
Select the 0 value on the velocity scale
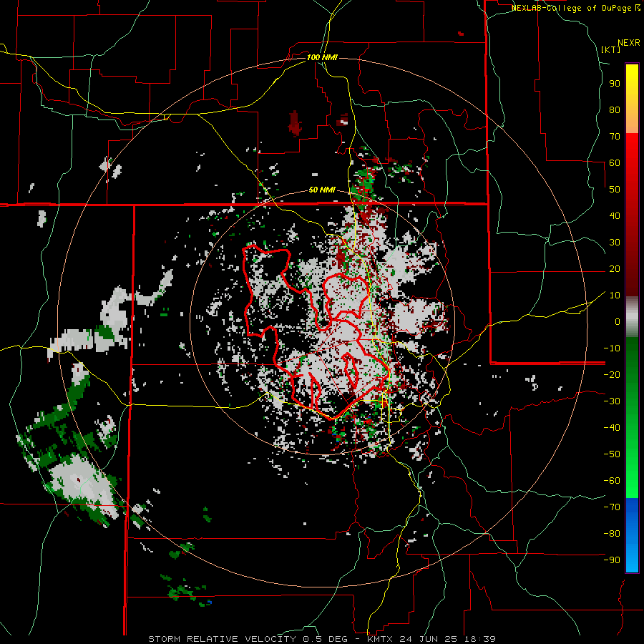click(x=618, y=321)
